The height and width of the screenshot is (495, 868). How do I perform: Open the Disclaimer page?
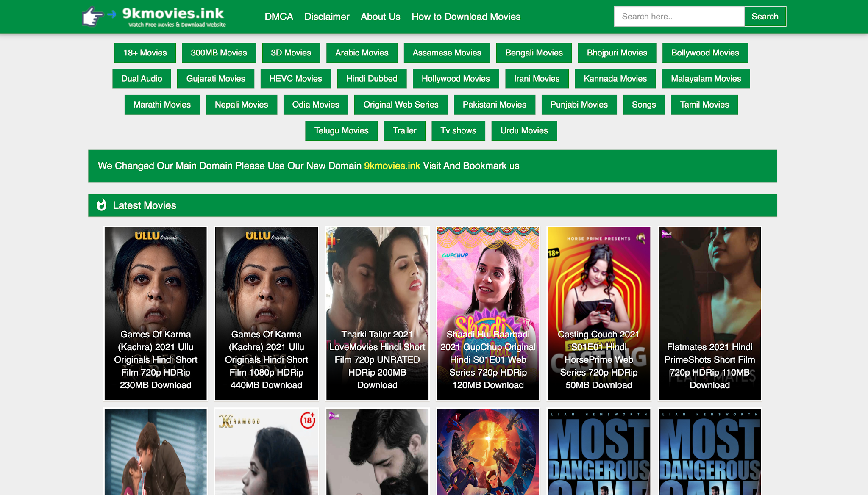click(x=327, y=17)
